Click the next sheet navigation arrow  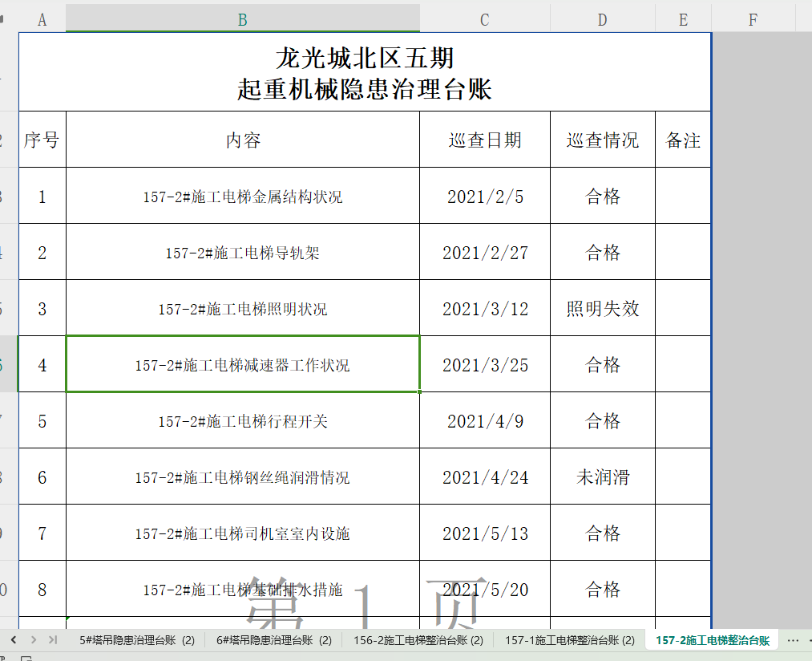[x=33, y=639]
